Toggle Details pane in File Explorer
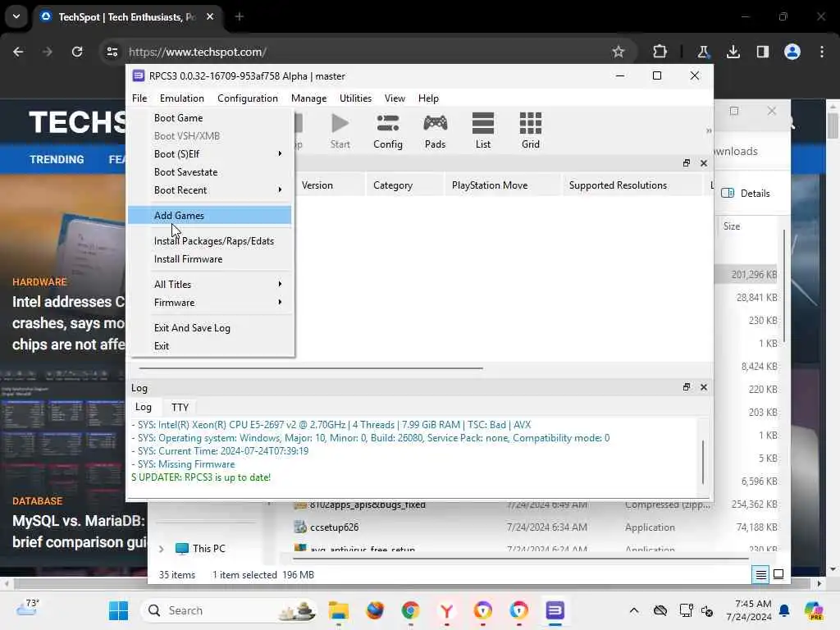Image resolution: width=840 pixels, height=630 pixels. [x=745, y=194]
